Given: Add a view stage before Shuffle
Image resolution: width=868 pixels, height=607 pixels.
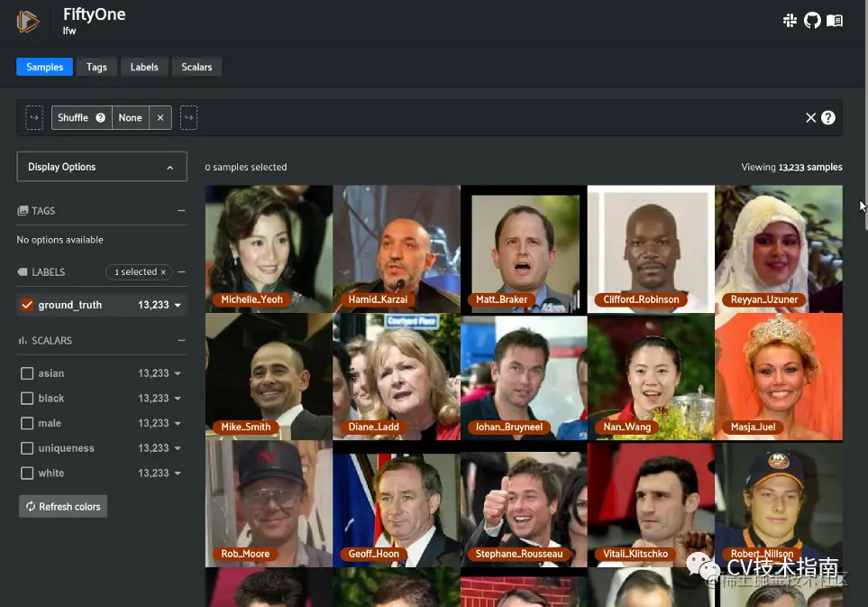Looking at the screenshot, I should [34, 117].
